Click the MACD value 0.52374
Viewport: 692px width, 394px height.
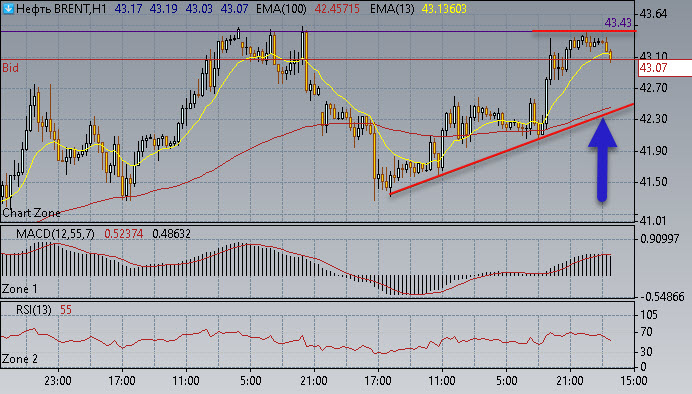pyautogui.click(x=124, y=234)
